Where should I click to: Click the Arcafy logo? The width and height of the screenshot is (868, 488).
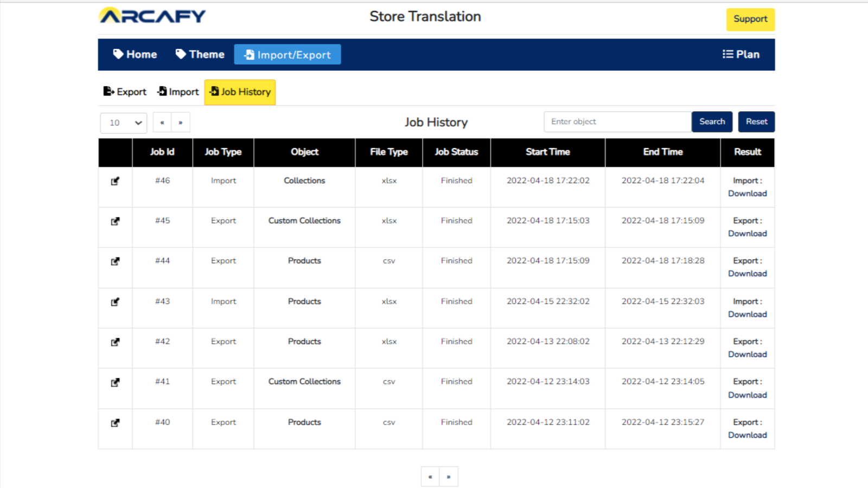pyautogui.click(x=152, y=16)
